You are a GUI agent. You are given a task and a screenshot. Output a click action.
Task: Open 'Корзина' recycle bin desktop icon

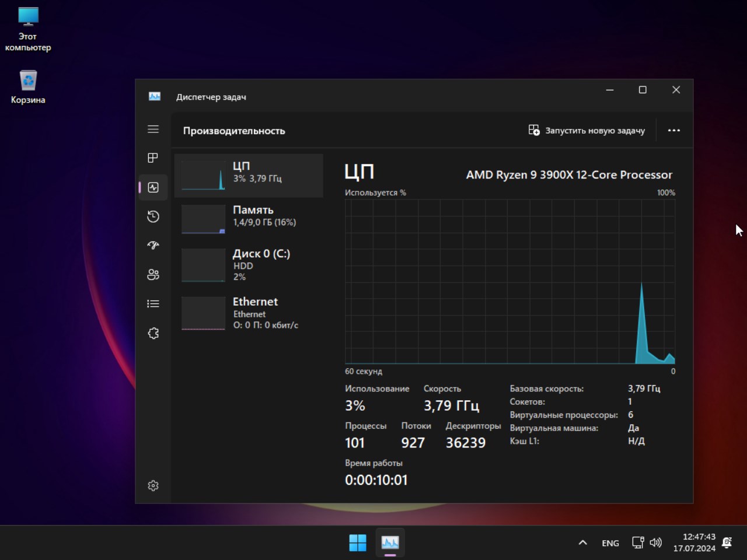(x=28, y=87)
